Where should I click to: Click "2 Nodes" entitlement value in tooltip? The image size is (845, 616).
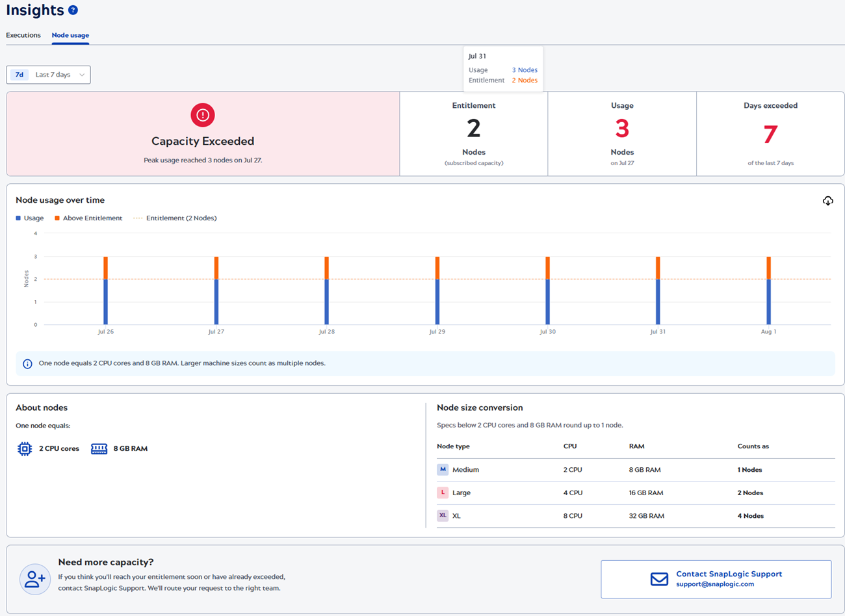point(525,81)
